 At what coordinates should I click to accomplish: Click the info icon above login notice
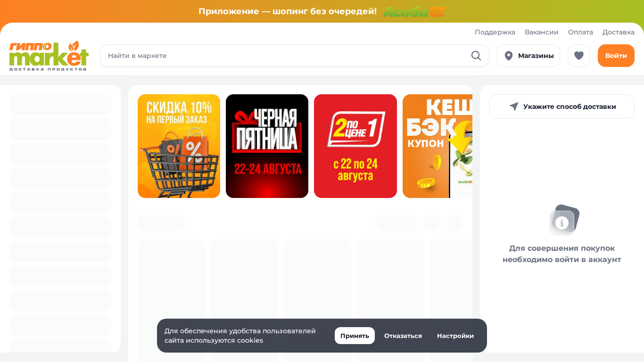(x=564, y=220)
